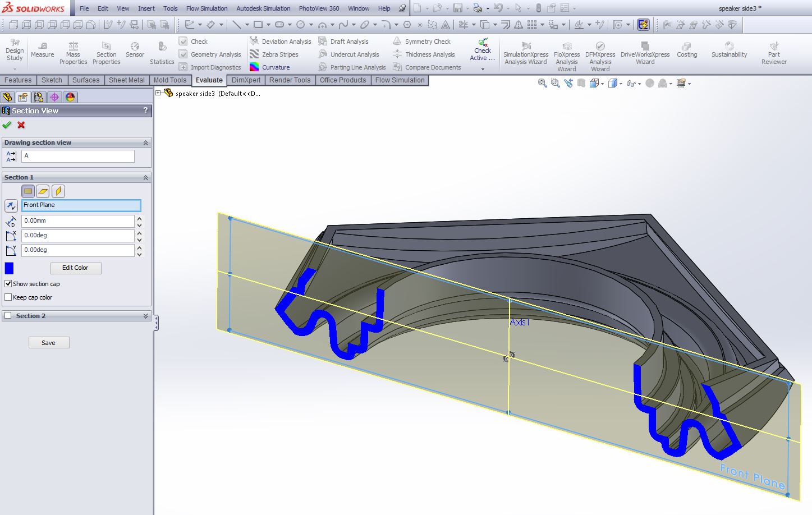Click the blue section cap color swatch
The height and width of the screenshot is (515, 812).
[9, 268]
